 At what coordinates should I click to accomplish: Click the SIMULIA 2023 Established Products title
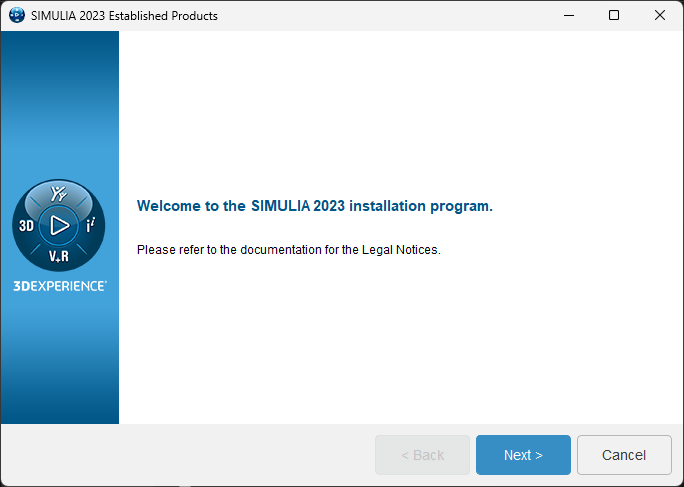click(x=124, y=16)
